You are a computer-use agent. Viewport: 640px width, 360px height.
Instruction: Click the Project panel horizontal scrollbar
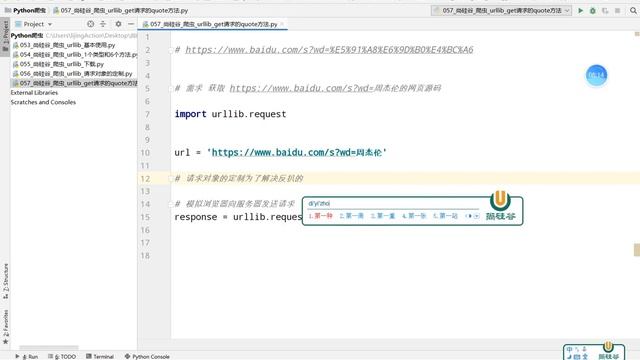click(49, 348)
